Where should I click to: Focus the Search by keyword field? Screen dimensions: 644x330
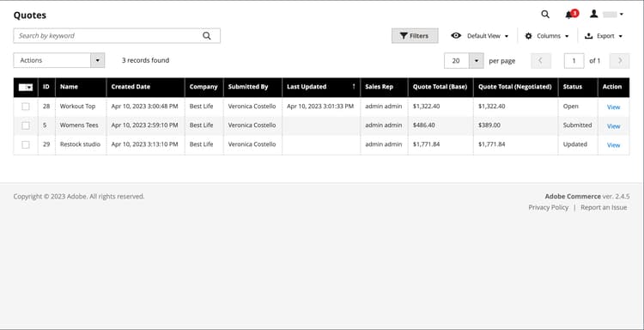coord(117,36)
